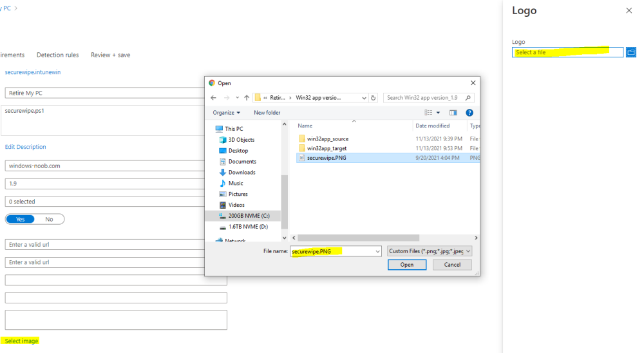Set the toggle to Yes
Screen dimensions: 644x353
[20, 219]
